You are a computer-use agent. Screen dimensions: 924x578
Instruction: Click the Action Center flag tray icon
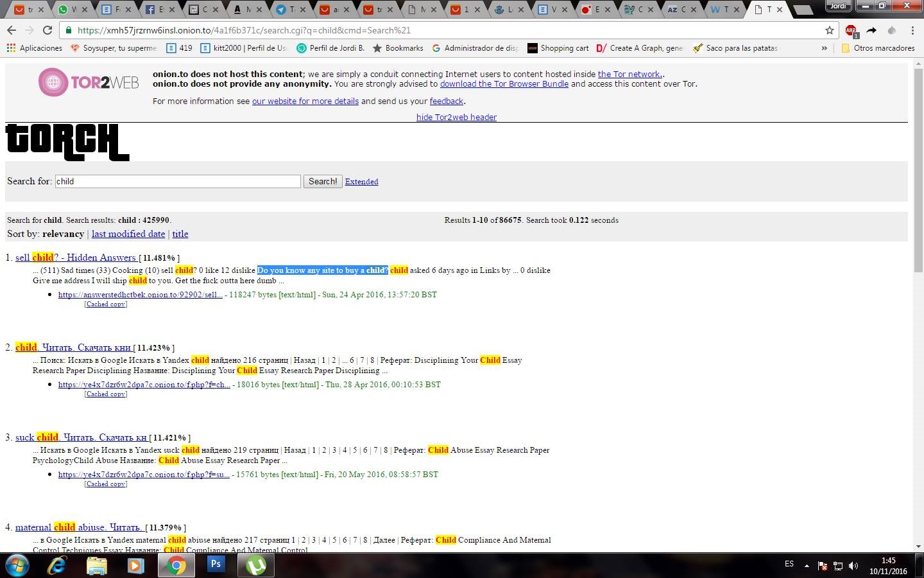pyautogui.click(x=822, y=566)
